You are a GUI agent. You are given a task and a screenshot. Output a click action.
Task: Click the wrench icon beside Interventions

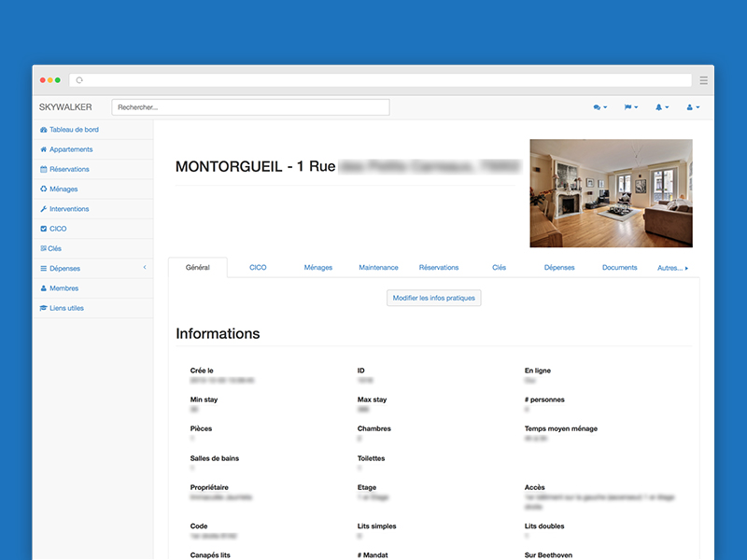(43, 209)
